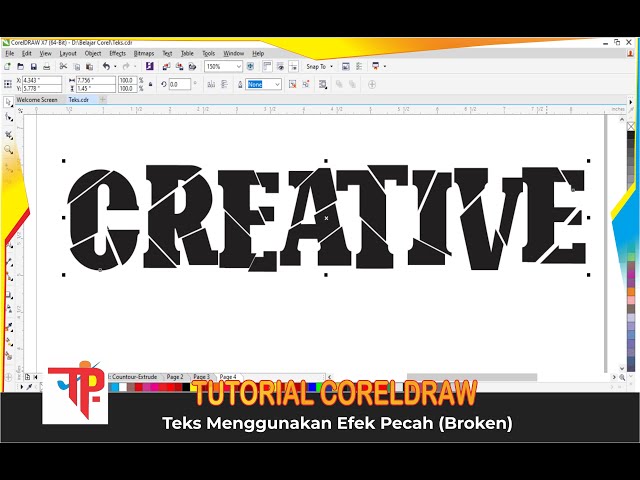The image size is (640, 480).
Task: Toggle Show grid button
Action: (280, 66)
